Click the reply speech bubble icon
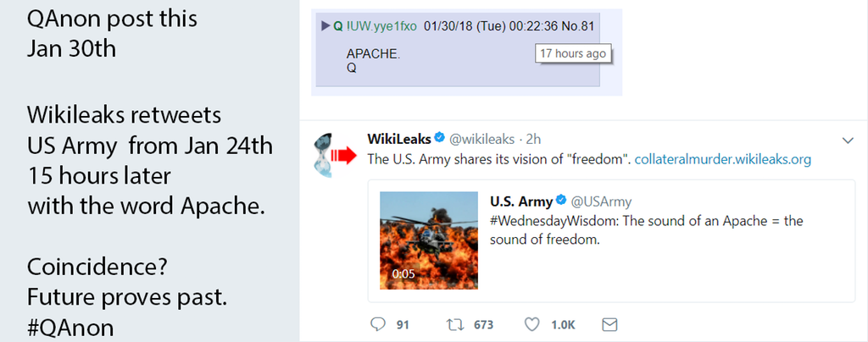The width and height of the screenshot is (868, 342). tap(379, 324)
